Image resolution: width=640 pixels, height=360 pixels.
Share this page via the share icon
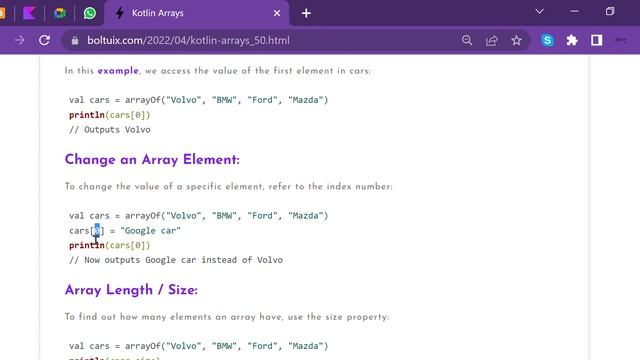click(x=492, y=40)
